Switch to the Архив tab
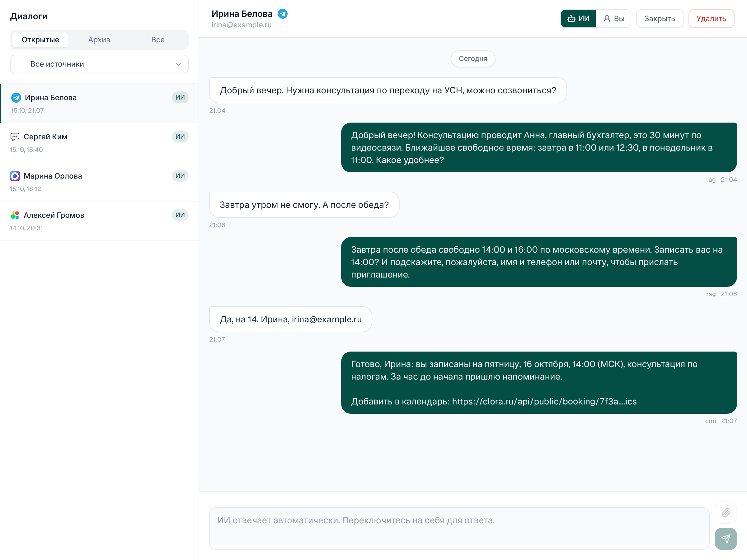747x560 pixels. 99,40
